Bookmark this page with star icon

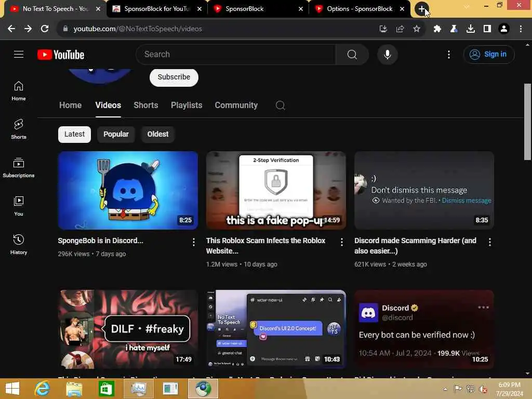(416, 29)
